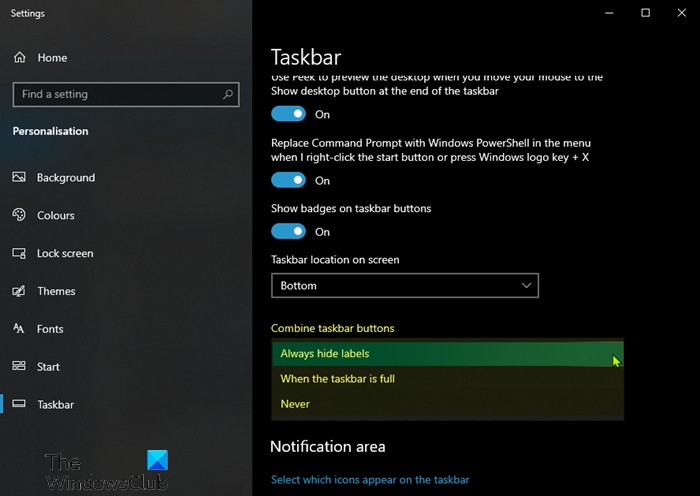Choose When the taskbar is full

447,379
